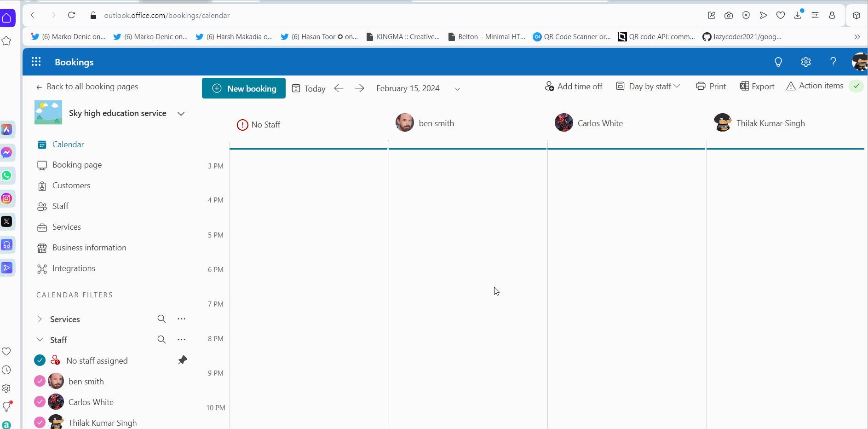
Task: Open the Bookings app launcher grid
Action: [36, 62]
